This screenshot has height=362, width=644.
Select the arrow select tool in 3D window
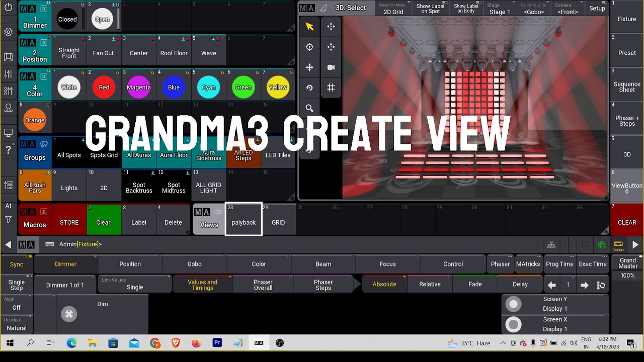309,27
